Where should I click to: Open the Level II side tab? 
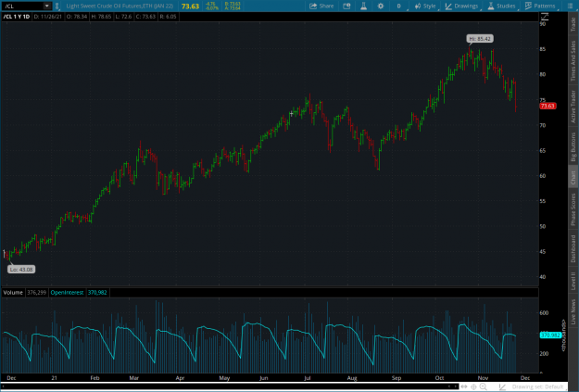point(573,281)
